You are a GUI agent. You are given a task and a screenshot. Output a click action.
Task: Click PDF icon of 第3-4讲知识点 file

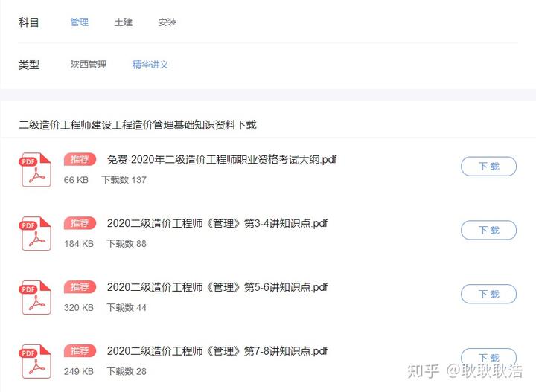tap(35, 234)
